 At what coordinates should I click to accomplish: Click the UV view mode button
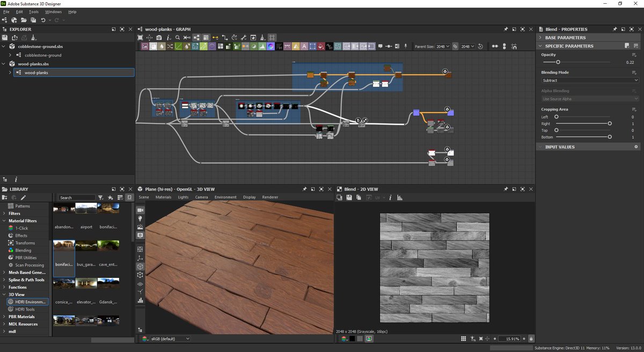[377, 197]
